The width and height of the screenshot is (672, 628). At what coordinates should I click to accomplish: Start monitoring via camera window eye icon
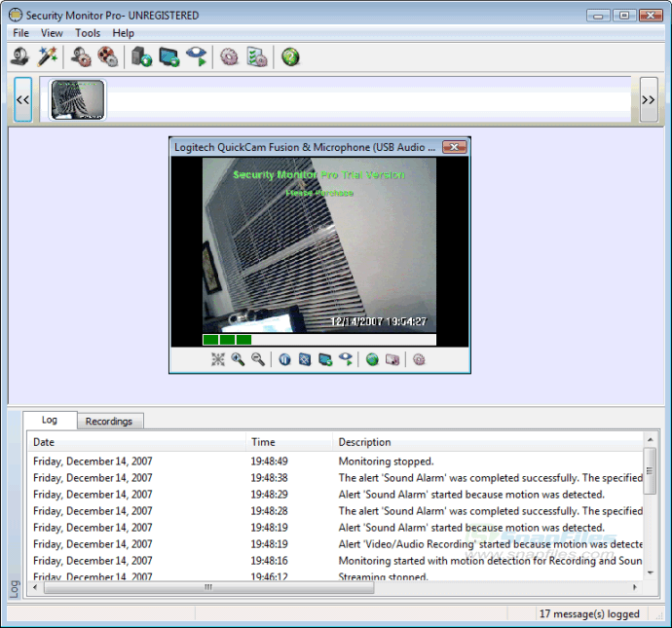pyautogui.click(x=346, y=359)
